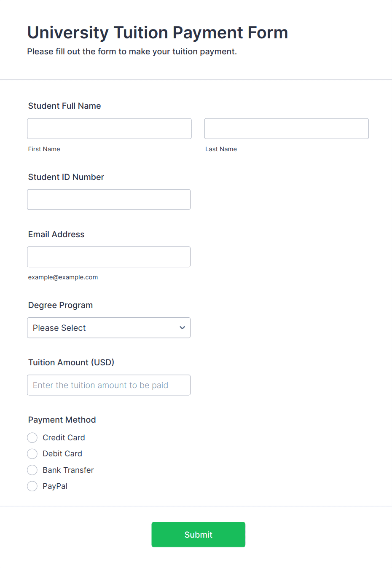Select the Credit Card radio button

coord(32,438)
